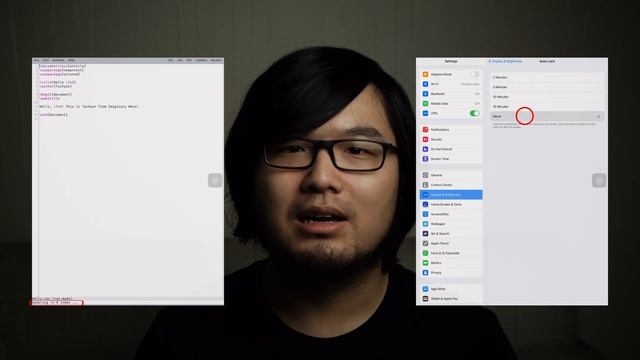This screenshot has height=360, width=640.
Task: Open Wallpaper via its icon
Action: (x=425, y=224)
